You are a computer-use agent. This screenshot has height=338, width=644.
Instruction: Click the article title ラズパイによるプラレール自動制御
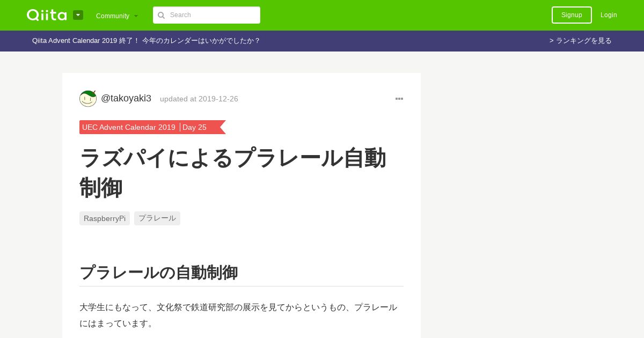pyautogui.click(x=233, y=173)
